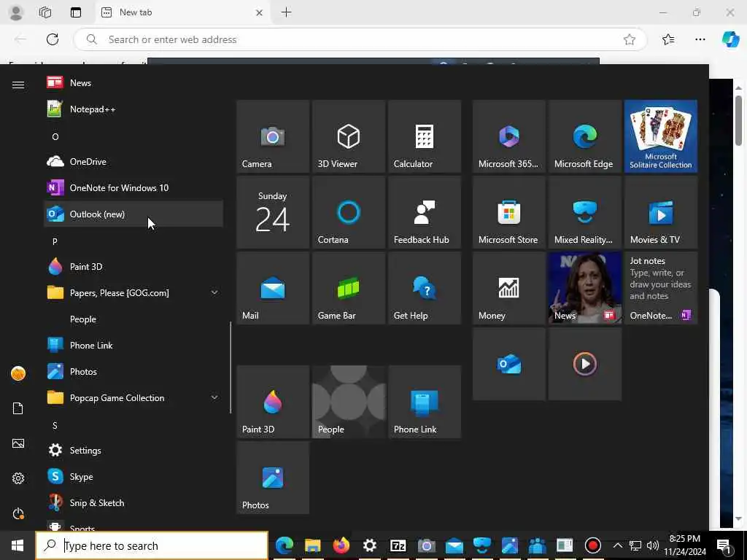Viewport: 747px width, 560px height.
Task: Open the Money tile
Action: point(508,288)
